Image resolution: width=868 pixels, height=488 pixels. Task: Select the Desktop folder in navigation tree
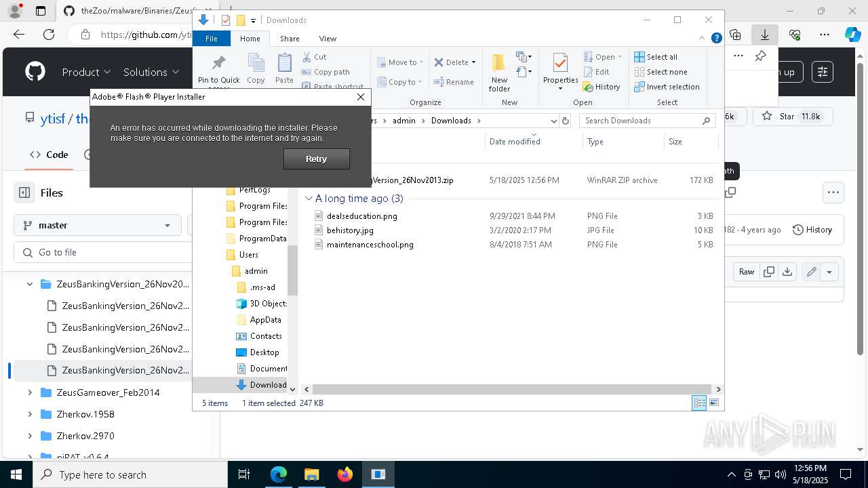258,352
